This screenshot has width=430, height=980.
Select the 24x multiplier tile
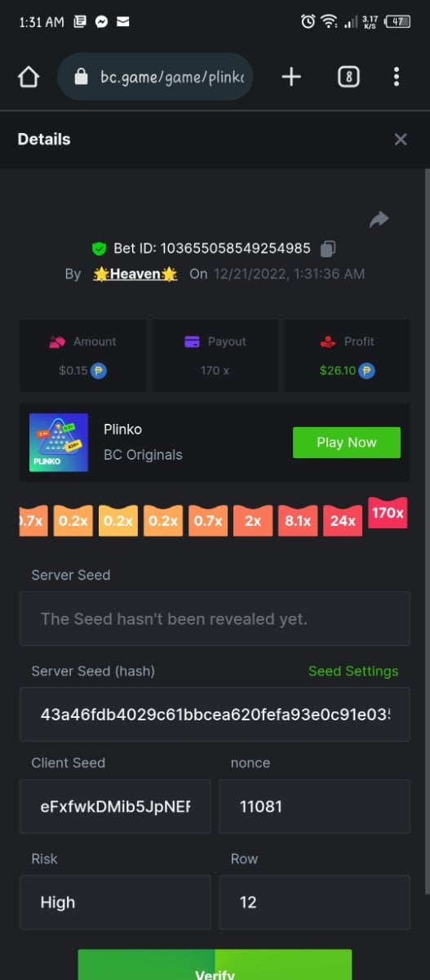tap(343, 520)
